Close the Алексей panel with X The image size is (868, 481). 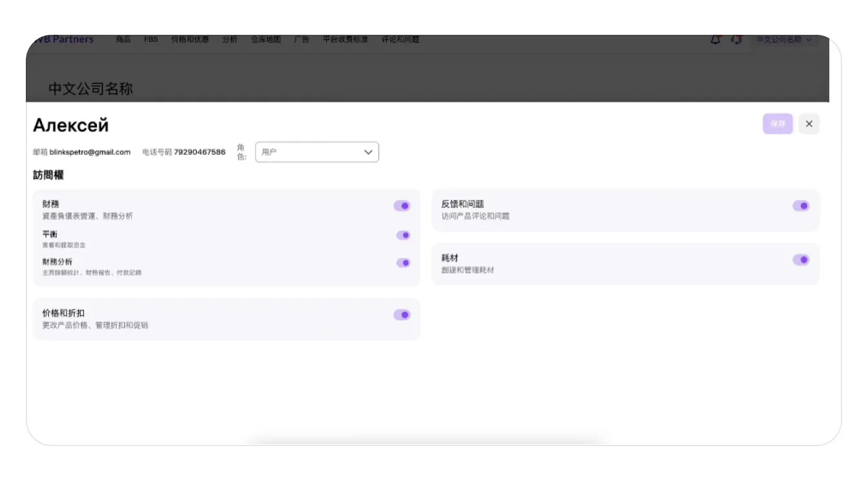click(809, 124)
